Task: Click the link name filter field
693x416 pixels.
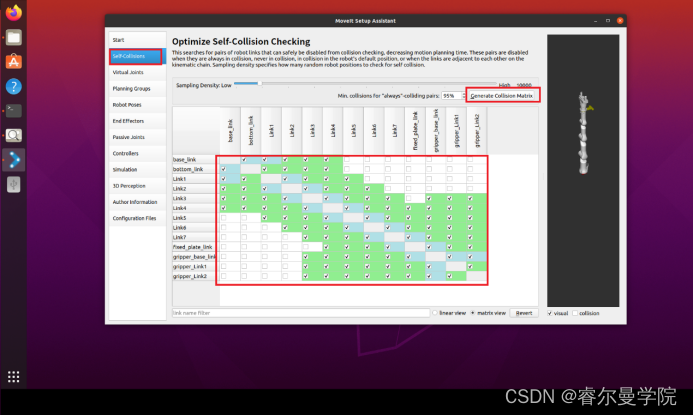Action: click(301, 313)
